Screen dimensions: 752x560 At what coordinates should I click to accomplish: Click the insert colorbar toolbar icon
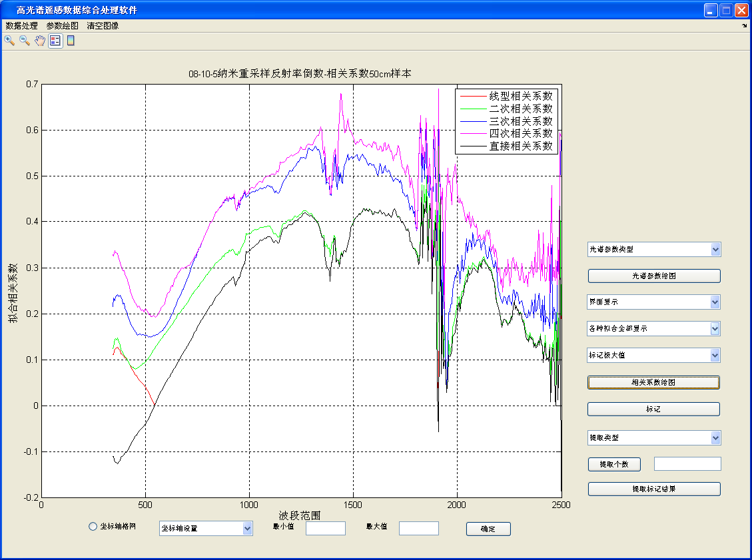point(70,41)
